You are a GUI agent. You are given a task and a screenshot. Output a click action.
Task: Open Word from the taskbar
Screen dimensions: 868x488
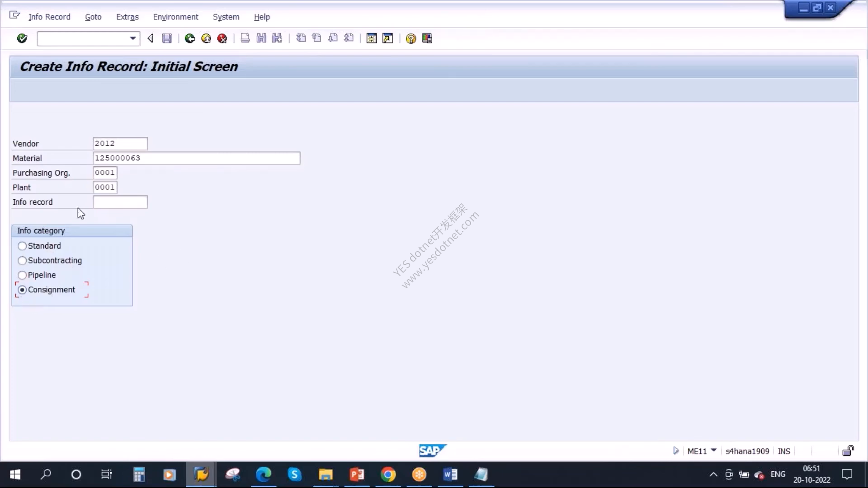click(x=450, y=474)
